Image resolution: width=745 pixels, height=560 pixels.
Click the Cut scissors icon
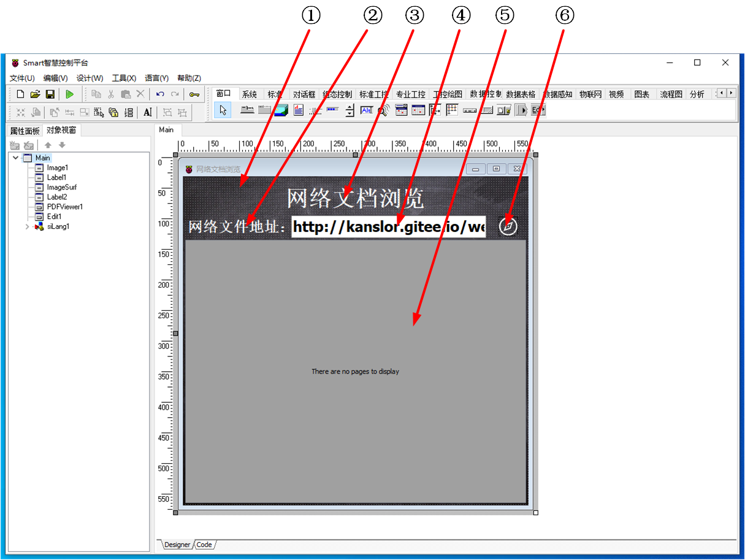pos(111,94)
